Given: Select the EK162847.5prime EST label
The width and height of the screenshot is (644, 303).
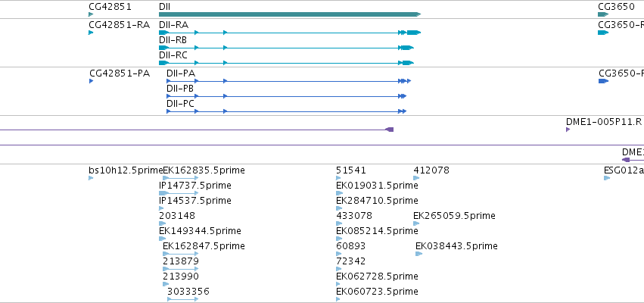Looking at the screenshot, I should (204, 246).
